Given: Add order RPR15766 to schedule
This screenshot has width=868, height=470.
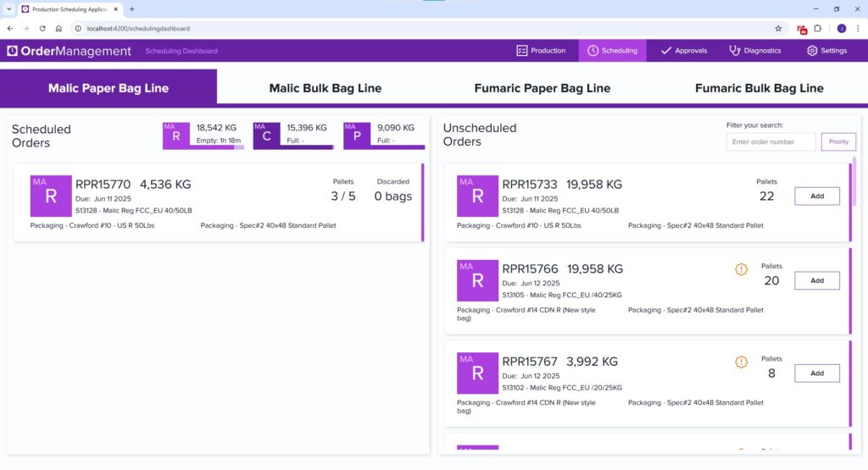Looking at the screenshot, I should click(817, 280).
